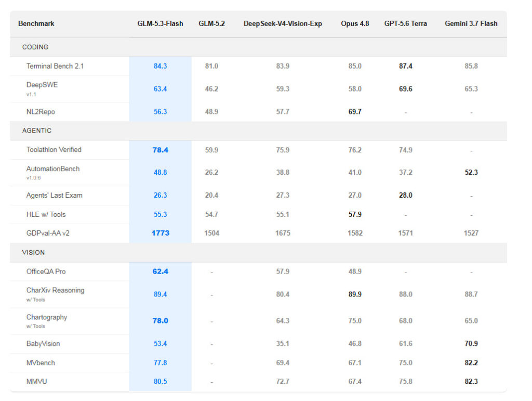Viewport: 532px width, 401px height.
Task: Click the CODING section heading
Action: 35,47
